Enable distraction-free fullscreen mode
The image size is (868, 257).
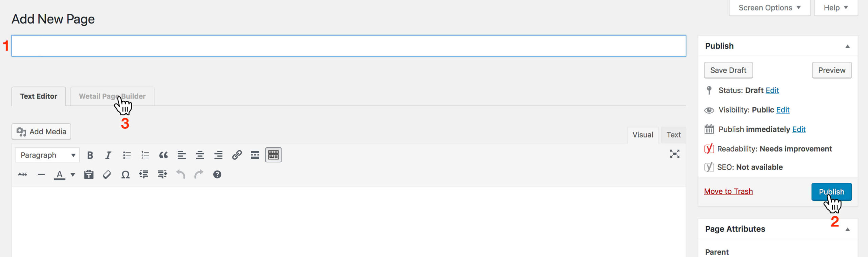[x=674, y=154]
